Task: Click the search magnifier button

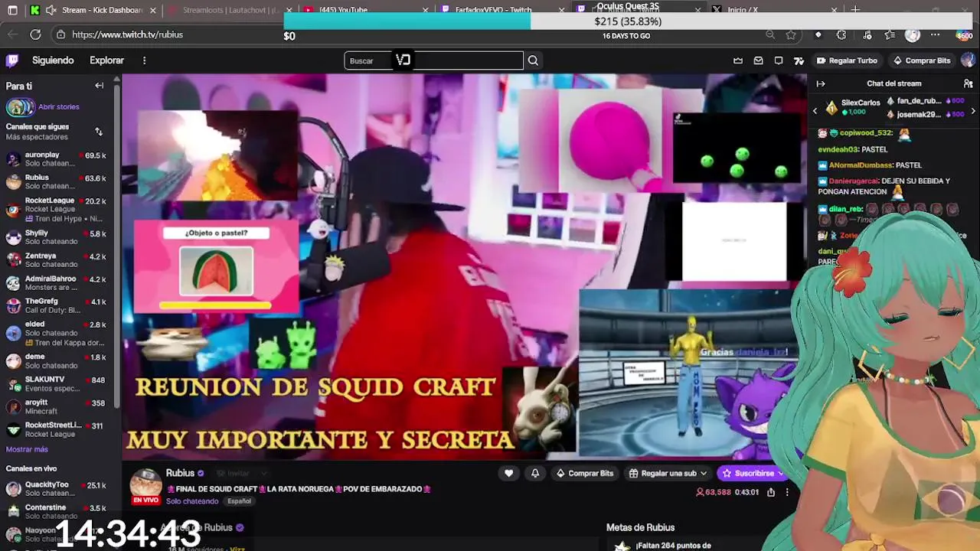Action: pos(533,60)
